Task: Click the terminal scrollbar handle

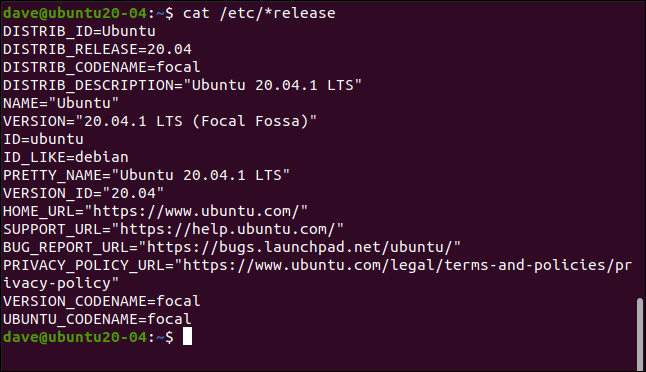Action: point(639,334)
